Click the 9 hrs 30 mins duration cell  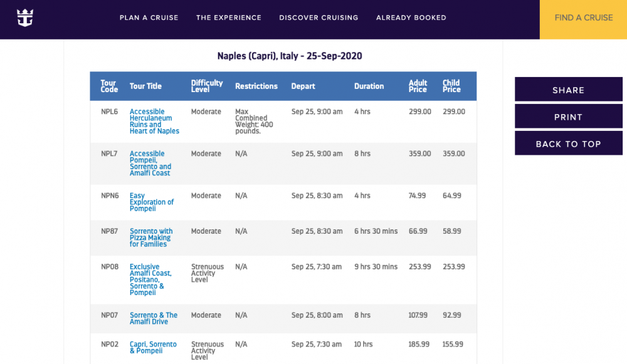point(376,266)
